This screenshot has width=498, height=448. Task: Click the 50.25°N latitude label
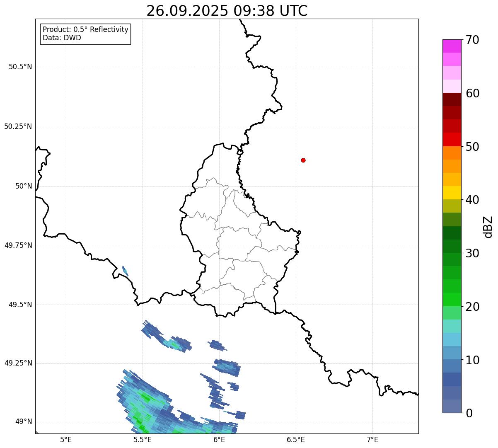click(x=18, y=126)
